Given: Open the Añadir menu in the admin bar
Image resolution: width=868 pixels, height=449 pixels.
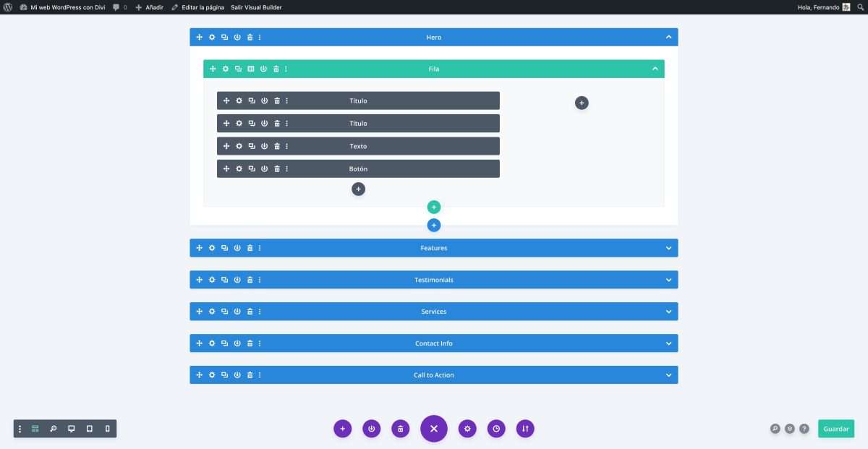Looking at the screenshot, I should (148, 7).
